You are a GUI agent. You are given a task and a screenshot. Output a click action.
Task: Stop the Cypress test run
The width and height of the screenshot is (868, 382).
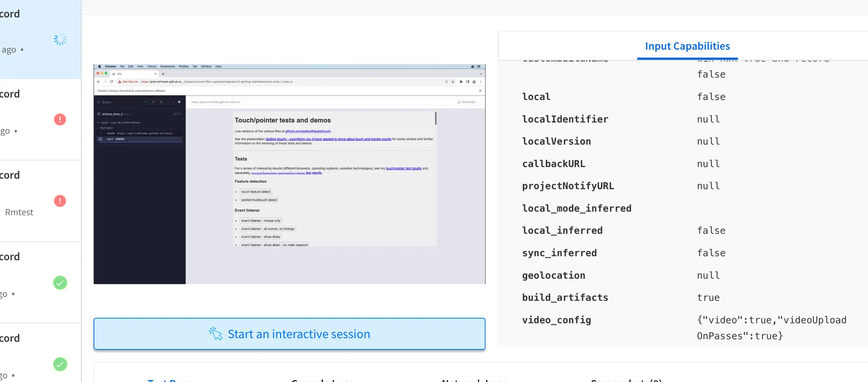click(179, 102)
